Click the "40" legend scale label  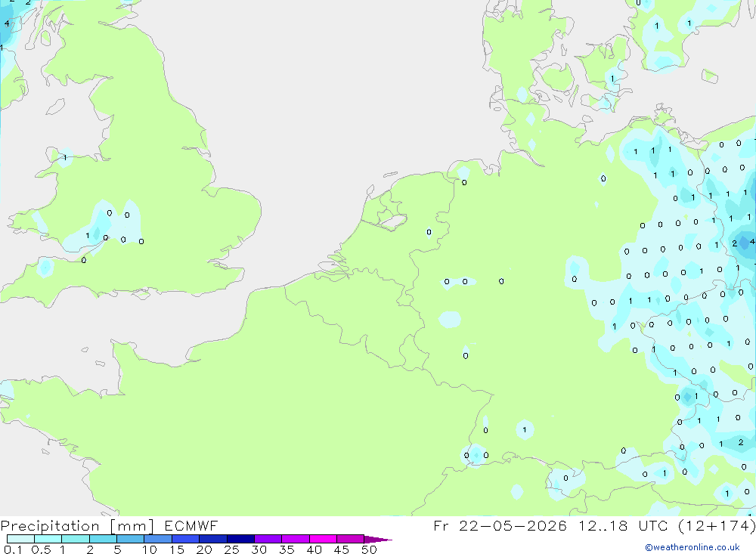point(314,549)
